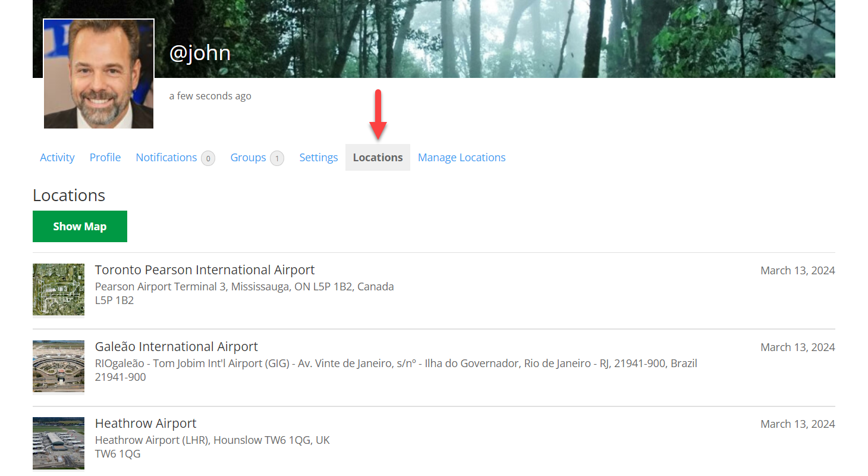Select the Locations tab
Viewport: 868px width, 476px height.
click(x=378, y=158)
